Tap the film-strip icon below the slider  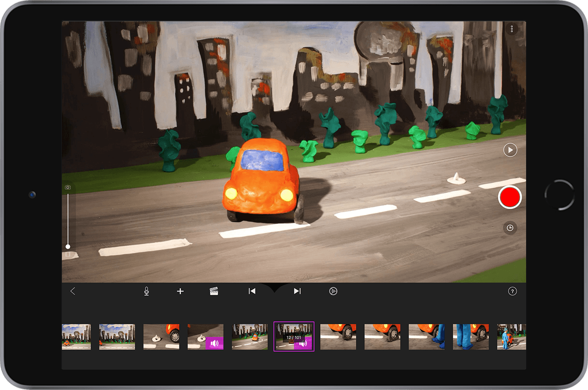68,255
